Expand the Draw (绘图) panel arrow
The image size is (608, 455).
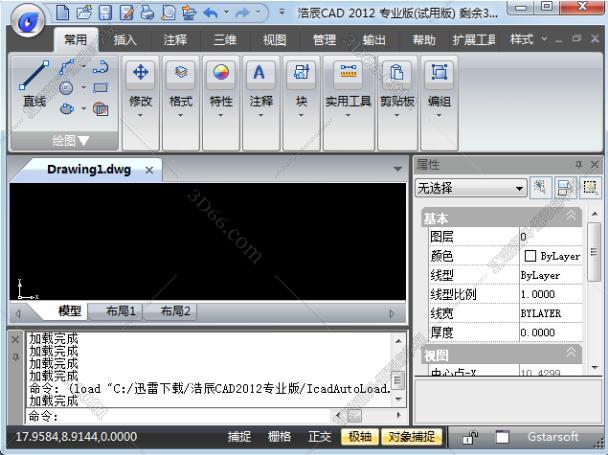click(x=83, y=141)
